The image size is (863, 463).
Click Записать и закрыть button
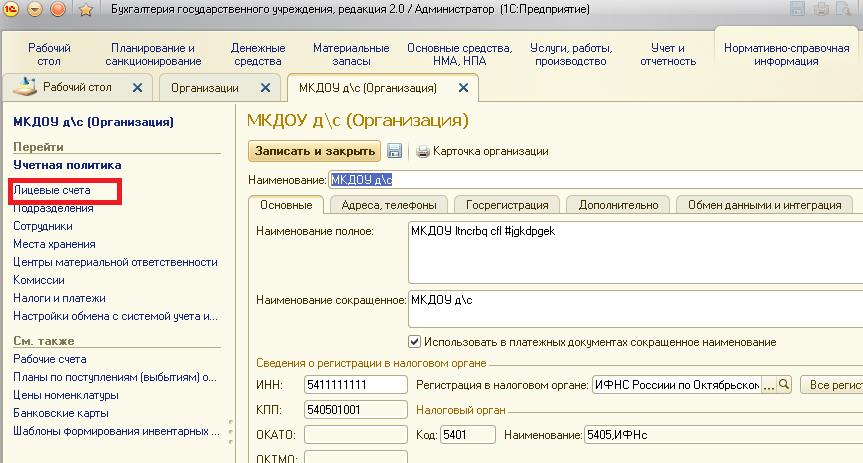pyautogui.click(x=314, y=151)
